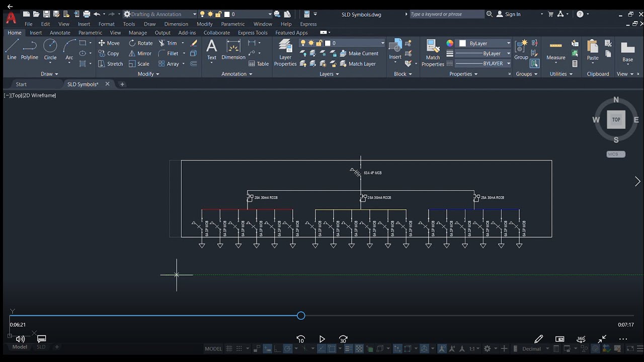Open the Insert ribbon tab
Image resolution: width=644 pixels, height=362 pixels.
tap(36, 33)
